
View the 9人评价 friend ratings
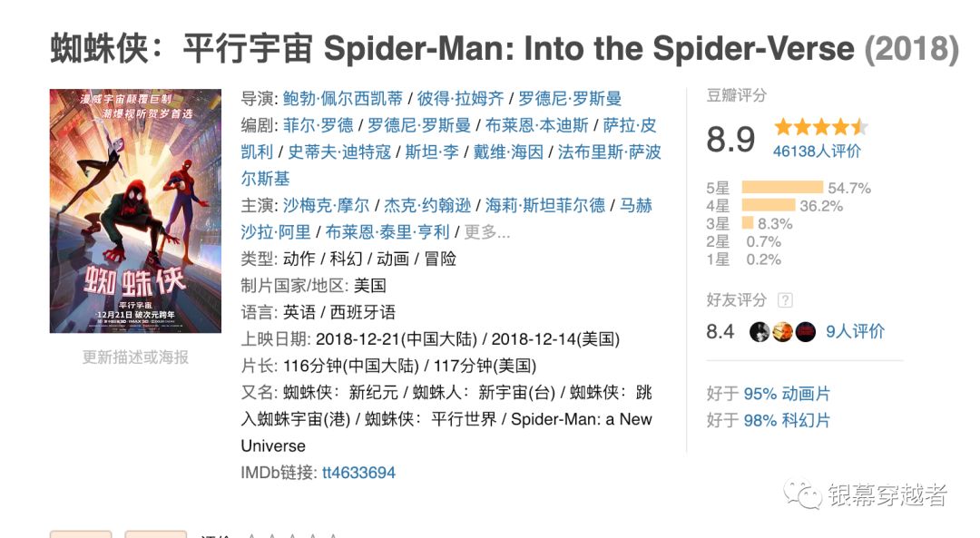pos(855,331)
